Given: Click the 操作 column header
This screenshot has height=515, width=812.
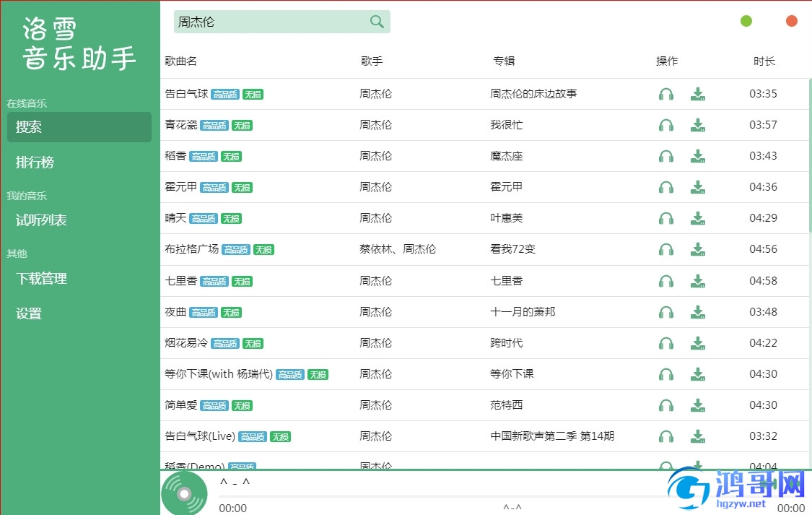Looking at the screenshot, I should coord(667,61).
